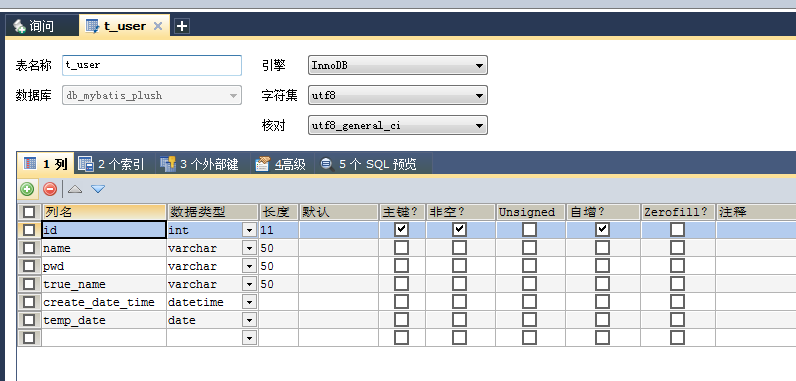Enable not-null checkbox for pwd row

click(459, 266)
